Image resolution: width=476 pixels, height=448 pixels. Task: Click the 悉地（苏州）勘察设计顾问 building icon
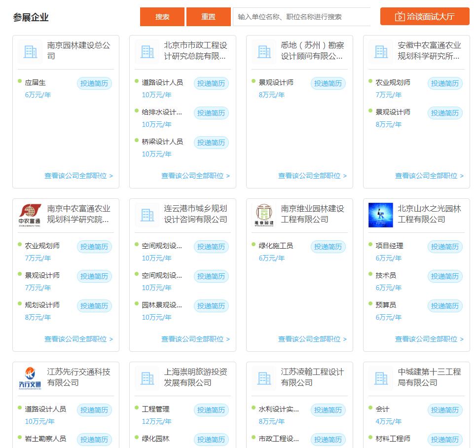point(264,52)
